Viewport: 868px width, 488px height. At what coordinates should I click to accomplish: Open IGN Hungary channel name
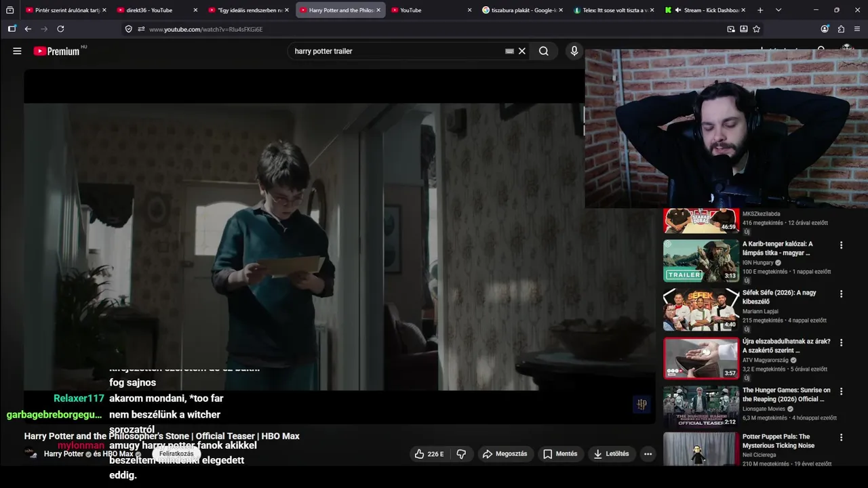pyautogui.click(x=758, y=263)
